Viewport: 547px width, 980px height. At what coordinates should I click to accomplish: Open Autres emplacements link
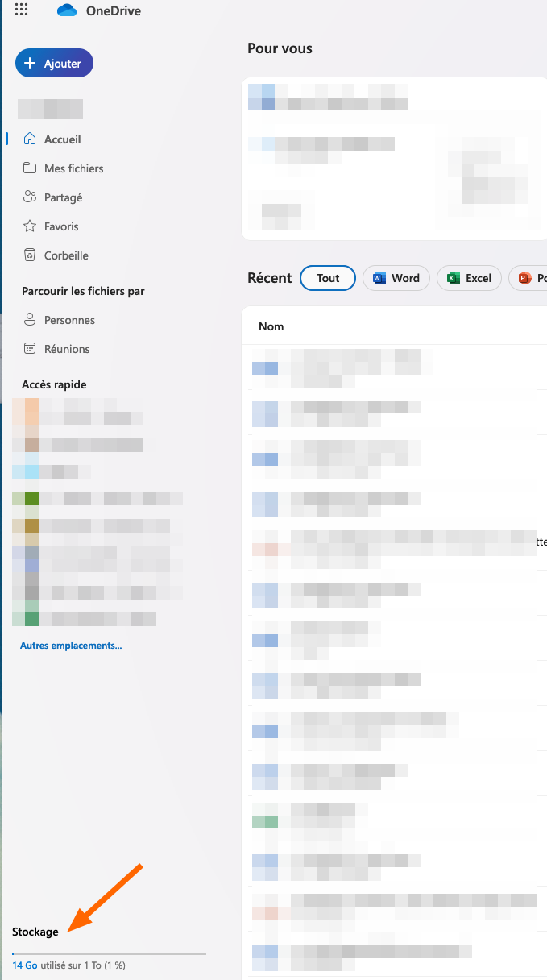71,646
